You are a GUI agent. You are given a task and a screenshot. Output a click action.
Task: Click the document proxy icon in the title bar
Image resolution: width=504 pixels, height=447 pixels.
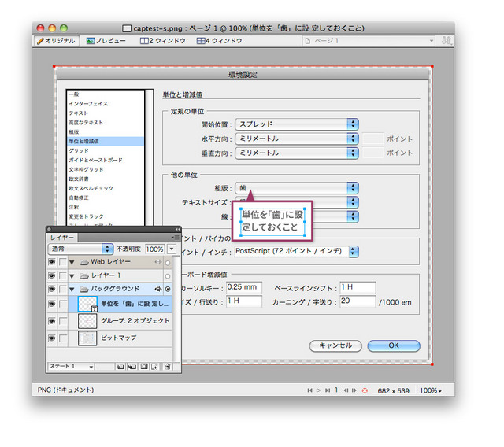click(x=127, y=28)
